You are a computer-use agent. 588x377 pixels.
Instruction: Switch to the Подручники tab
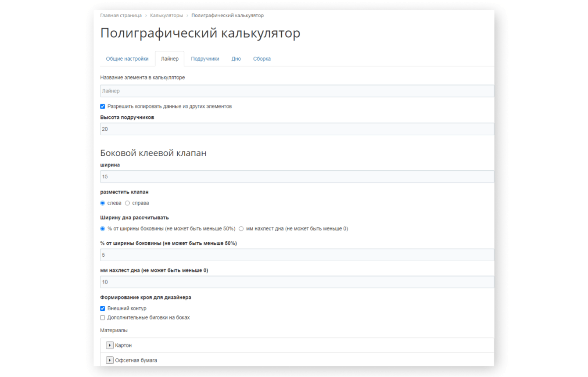205,59
